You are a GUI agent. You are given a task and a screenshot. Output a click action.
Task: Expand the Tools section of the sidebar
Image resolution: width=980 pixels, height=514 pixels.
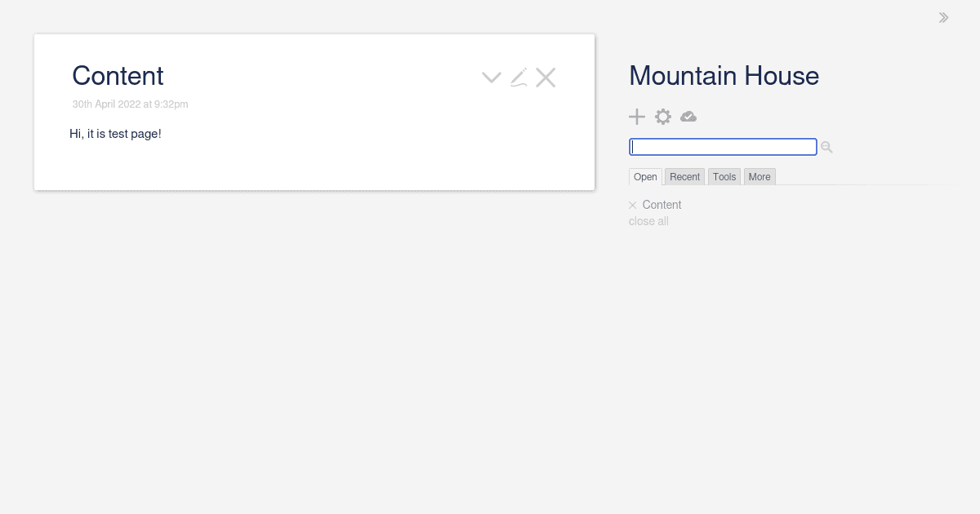tap(724, 176)
